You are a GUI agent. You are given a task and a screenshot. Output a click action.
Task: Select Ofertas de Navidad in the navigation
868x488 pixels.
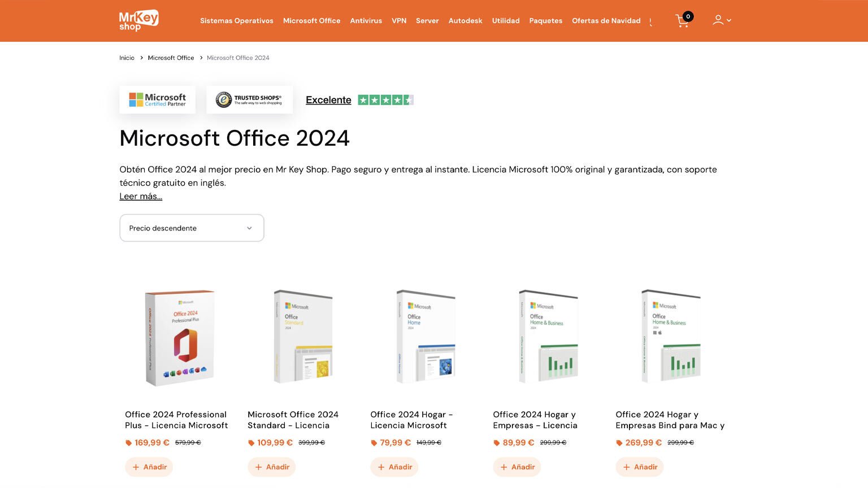(606, 21)
